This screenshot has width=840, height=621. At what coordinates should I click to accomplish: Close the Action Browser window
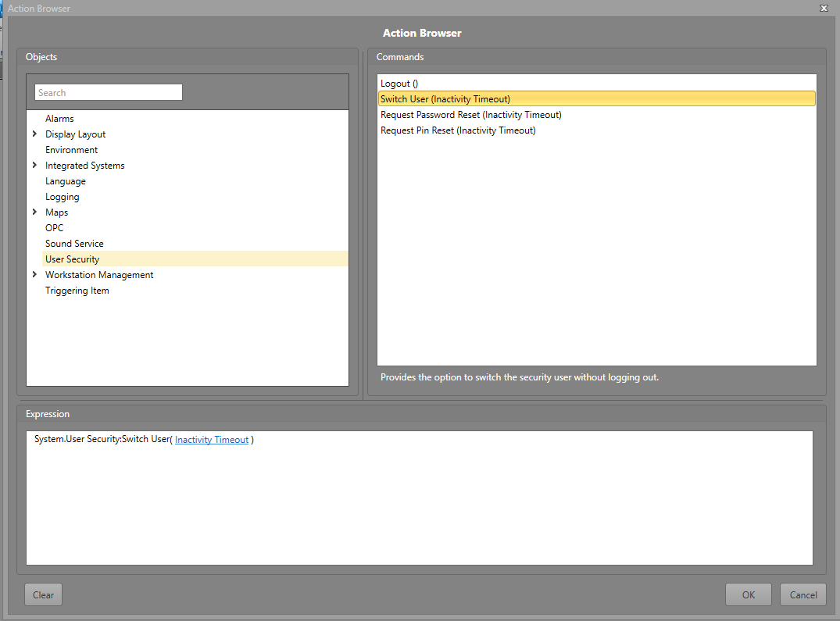tap(824, 8)
